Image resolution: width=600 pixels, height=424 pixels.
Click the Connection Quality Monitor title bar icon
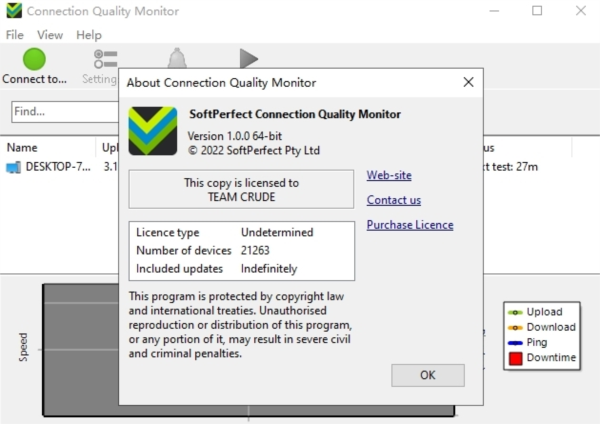pyautogui.click(x=14, y=11)
